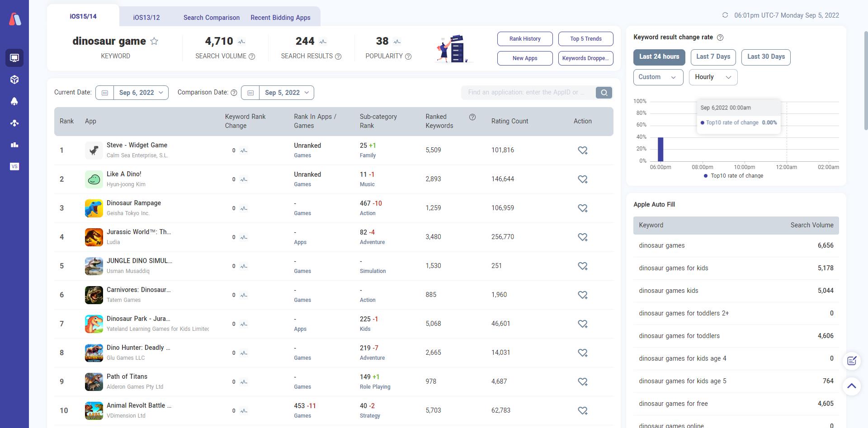Show Keyword result change rate help

click(x=720, y=38)
